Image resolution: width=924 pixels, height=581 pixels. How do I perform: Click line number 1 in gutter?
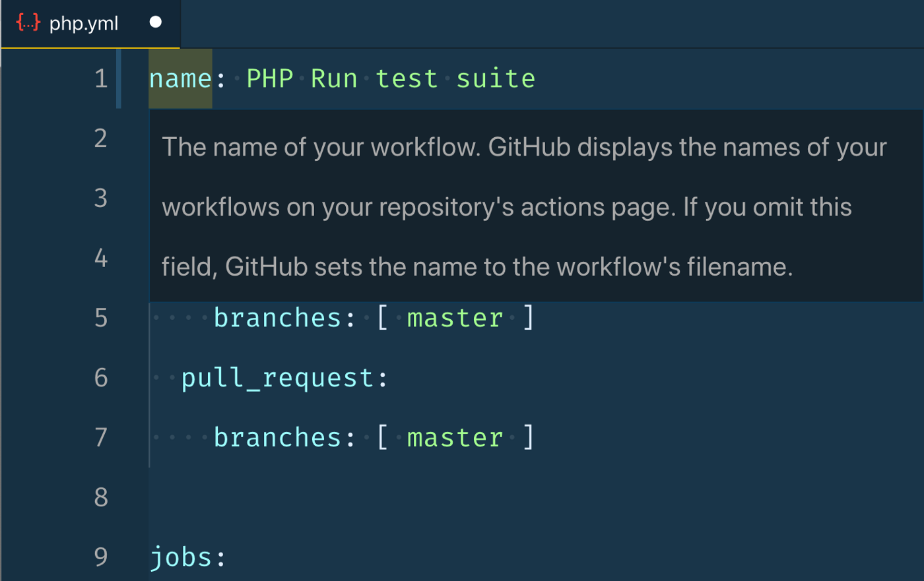101,79
